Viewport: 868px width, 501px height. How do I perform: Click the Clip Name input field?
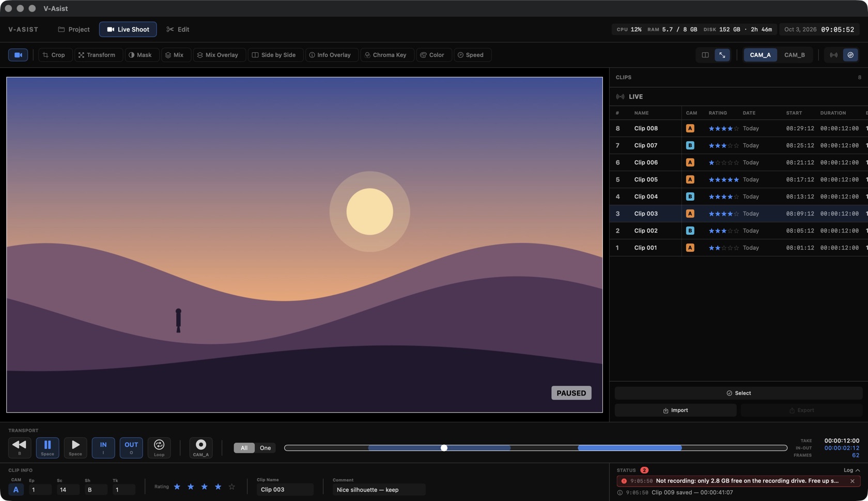pos(285,490)
